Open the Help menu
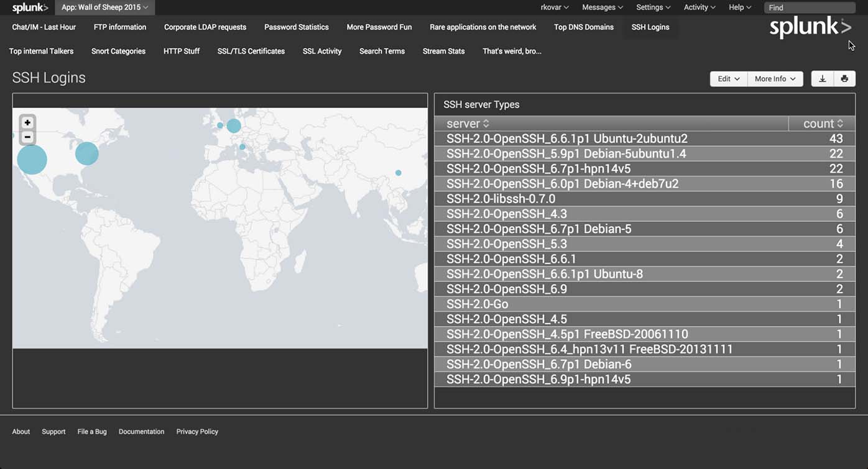The width and height of the screenshot is (868, 469). pos(740,7)
